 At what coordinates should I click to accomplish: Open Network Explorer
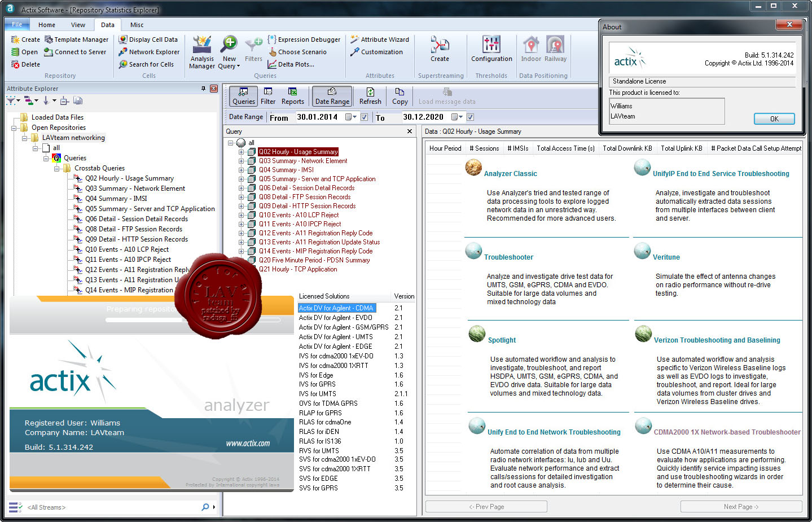click(x=149, y=52)
